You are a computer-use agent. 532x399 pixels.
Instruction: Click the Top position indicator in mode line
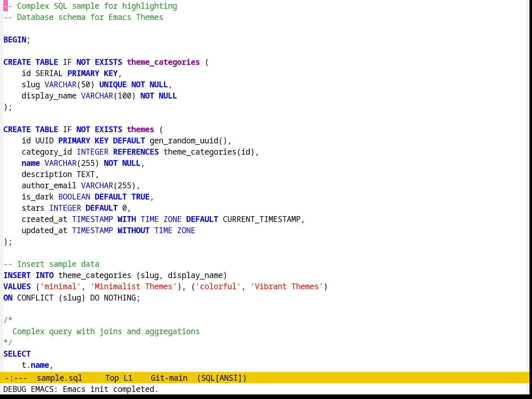coord(112,378)
